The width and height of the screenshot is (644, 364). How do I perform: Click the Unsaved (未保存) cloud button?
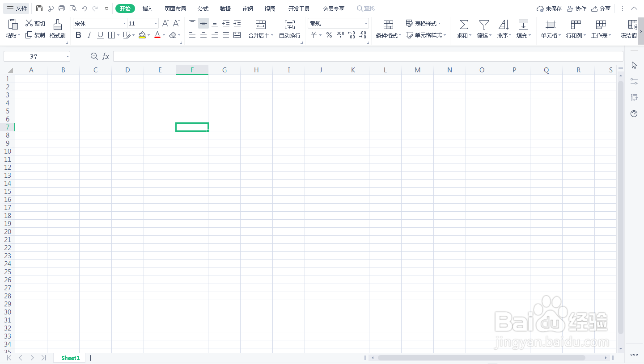(x=549, y=8)
